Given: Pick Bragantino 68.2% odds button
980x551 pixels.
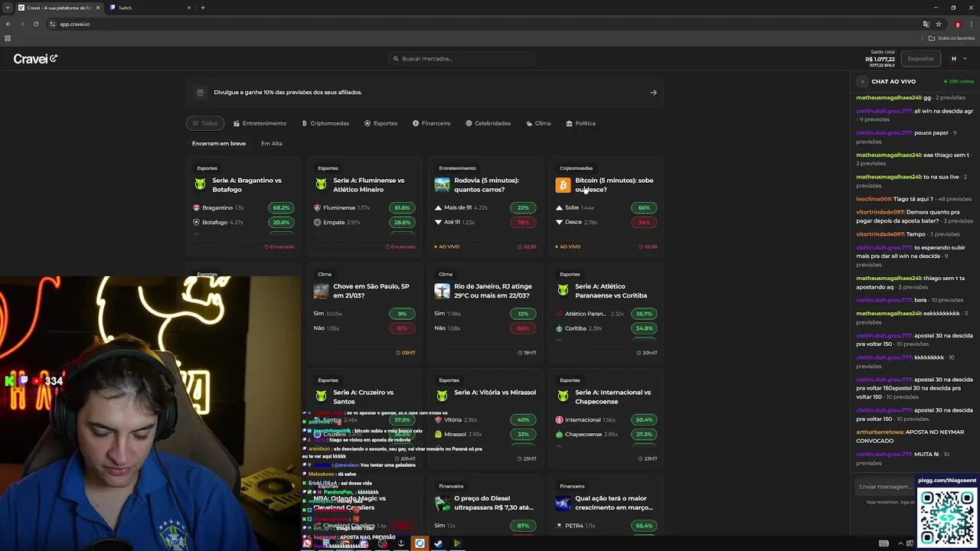Looking at the screenshot, I should click(x=281, y=207).
